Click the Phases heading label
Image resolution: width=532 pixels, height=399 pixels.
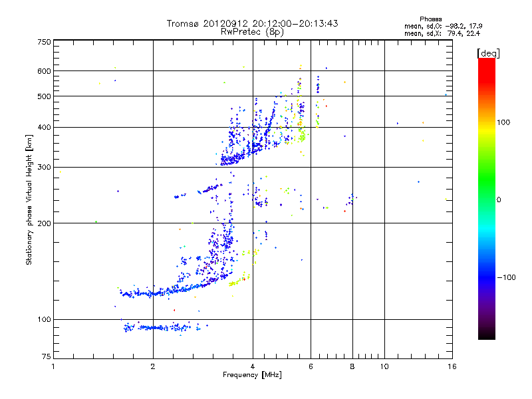point(430,19)
